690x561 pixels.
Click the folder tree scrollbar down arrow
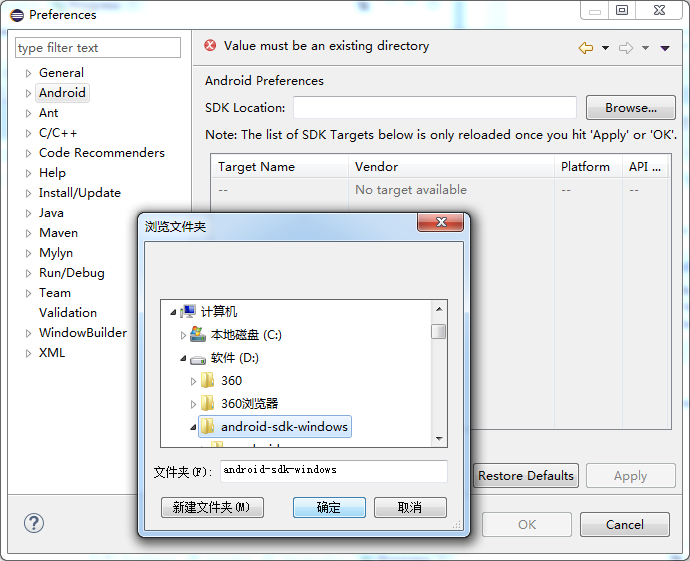(439, 438)
